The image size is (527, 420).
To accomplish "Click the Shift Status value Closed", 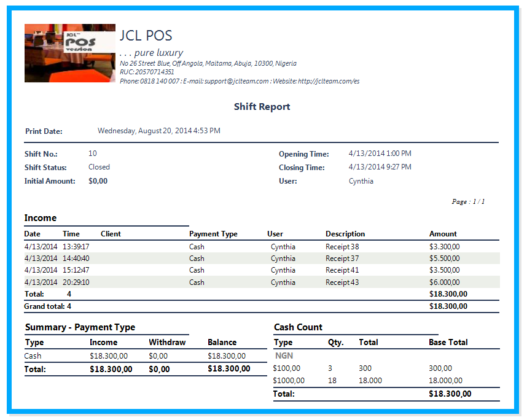I will point(99,167).
